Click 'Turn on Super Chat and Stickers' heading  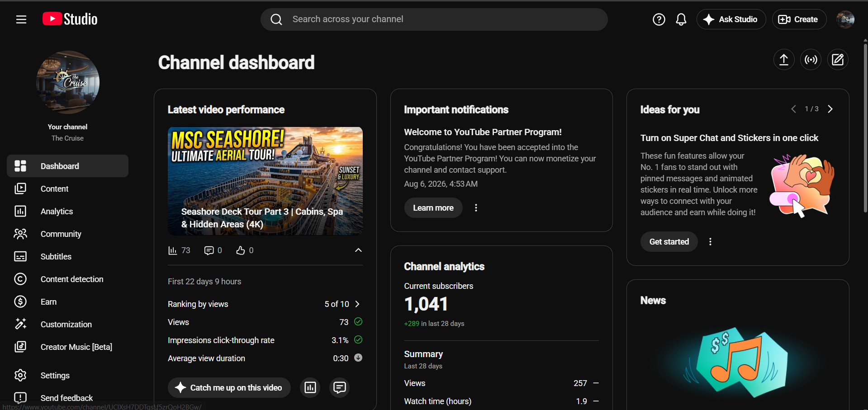pos(729,138)
